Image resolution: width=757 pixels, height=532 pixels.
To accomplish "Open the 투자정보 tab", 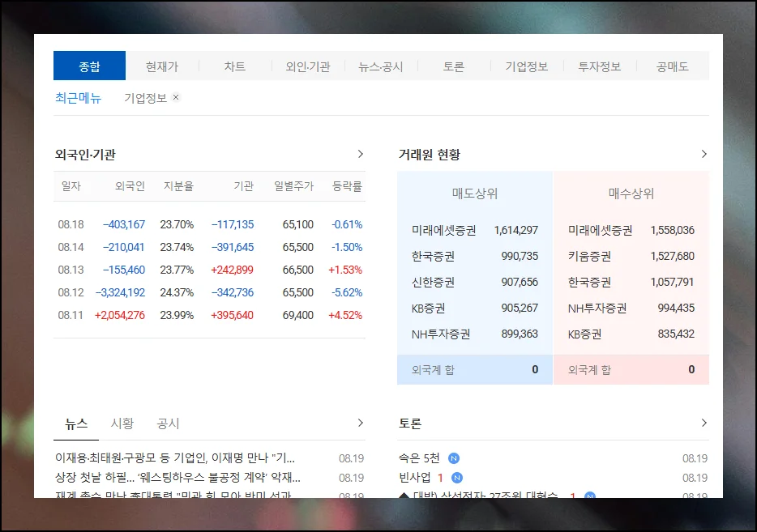I will 600,66.
